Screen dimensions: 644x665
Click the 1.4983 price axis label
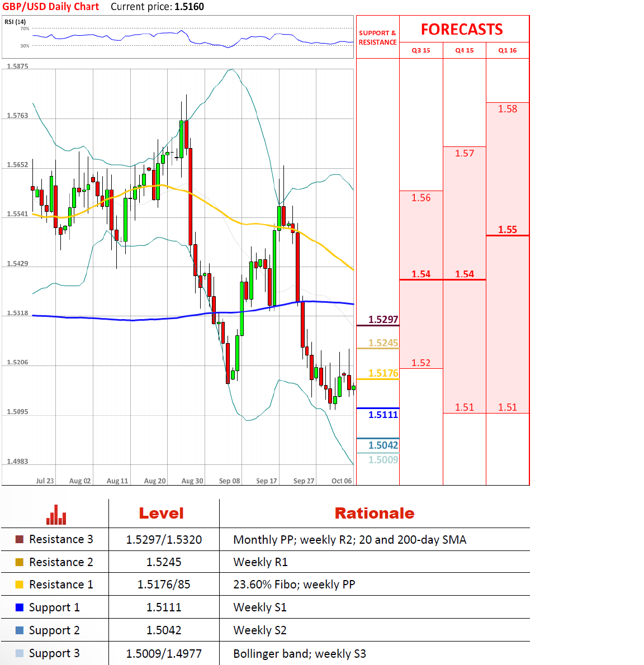pos(17,462)
